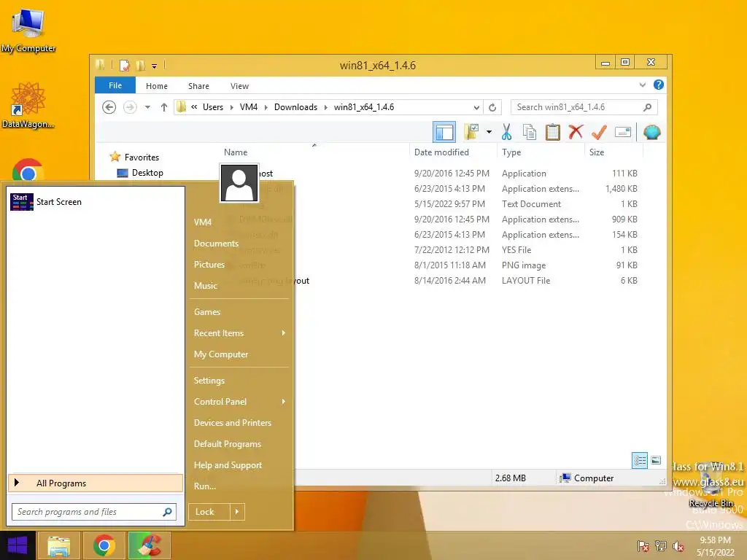Click Users in the address breadcrumb
Screen dimensions: 747x560
point(213,107)
